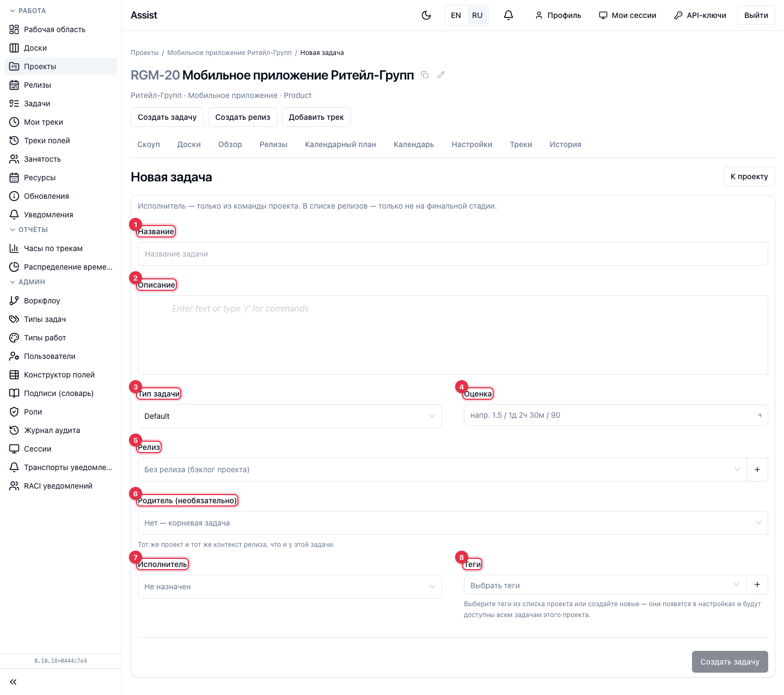Open API-ключи page

coord(700,15)
